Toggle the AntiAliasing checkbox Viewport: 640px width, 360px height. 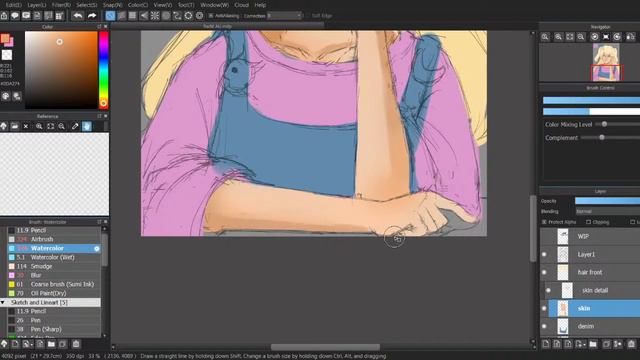pos(211,16)
